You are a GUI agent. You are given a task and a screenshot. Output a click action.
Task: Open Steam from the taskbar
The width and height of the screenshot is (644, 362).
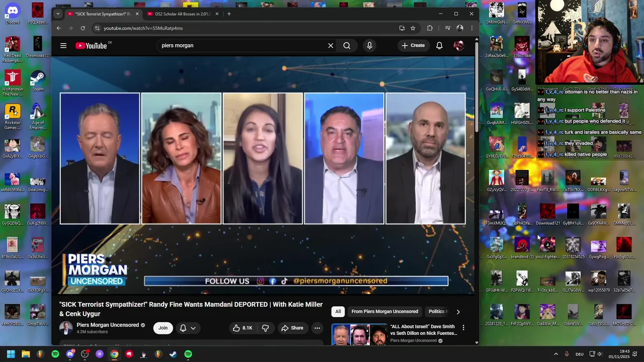(x=173, y=354)
